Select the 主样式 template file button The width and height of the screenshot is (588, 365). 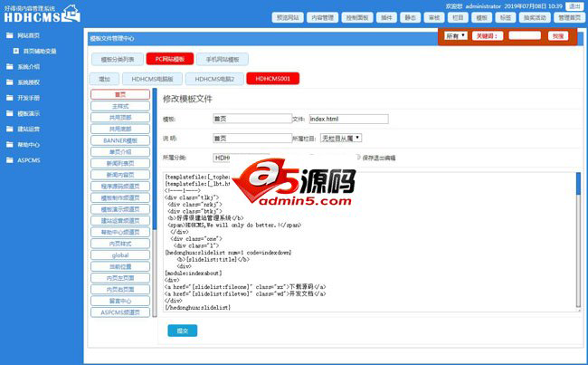tap(120, 106)
